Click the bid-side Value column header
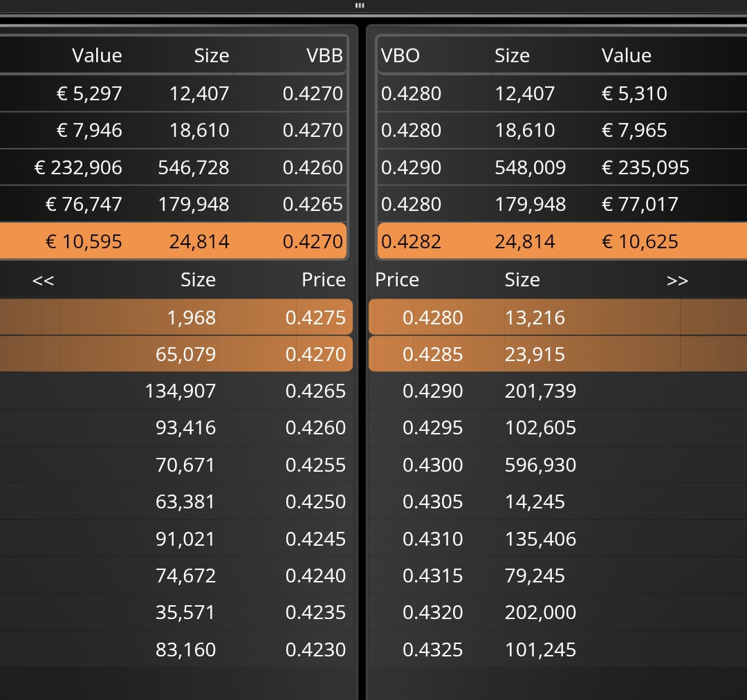 98,56
